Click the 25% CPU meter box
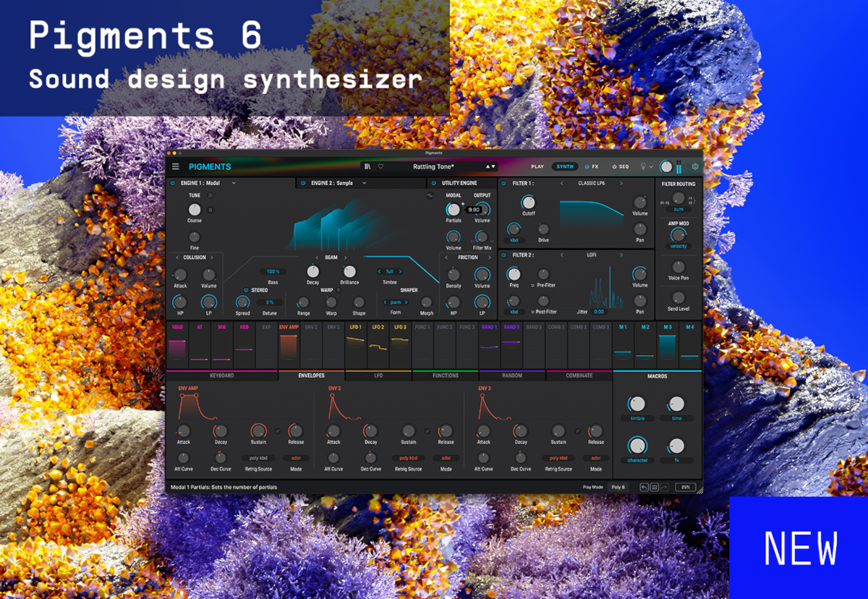The image size is (868, 599). [685, 487]
